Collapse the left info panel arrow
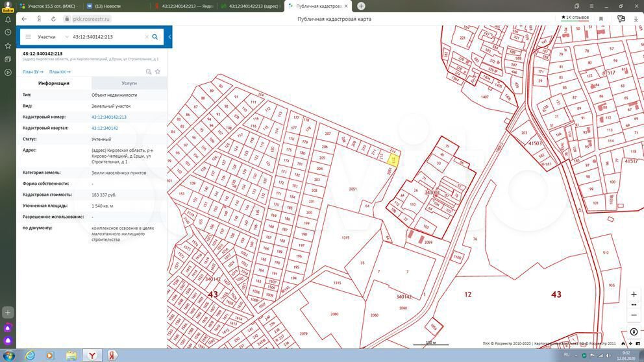 tap(169, 37)
